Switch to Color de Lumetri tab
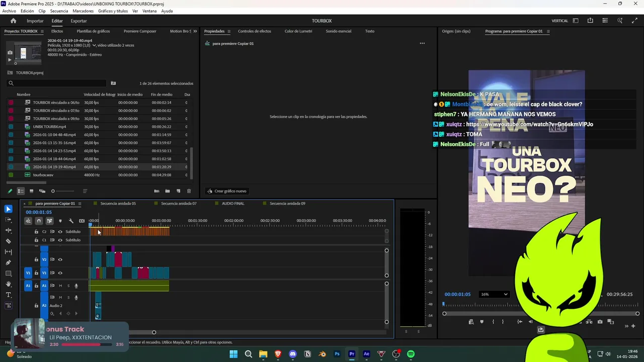This screenshot has width=644, height=362. click(298, 31)
